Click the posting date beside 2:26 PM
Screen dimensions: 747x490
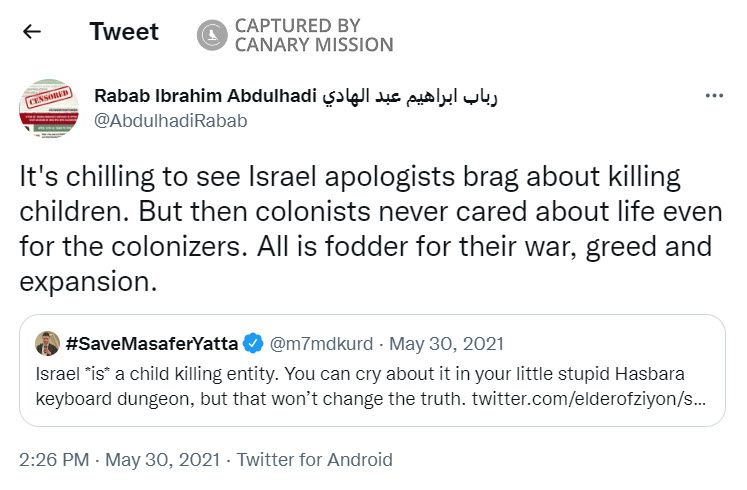pos(162,460)
